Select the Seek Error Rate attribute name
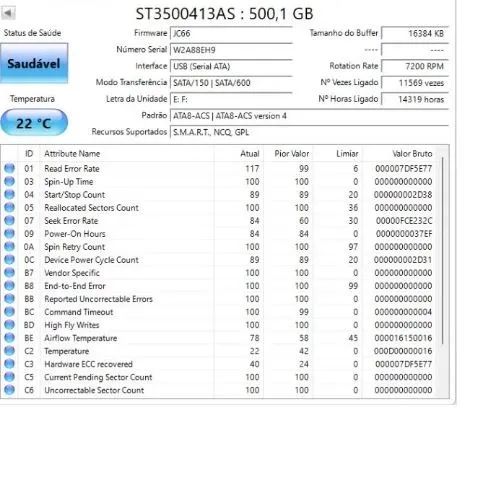This screenshot has width=497, height=477. 71,221
